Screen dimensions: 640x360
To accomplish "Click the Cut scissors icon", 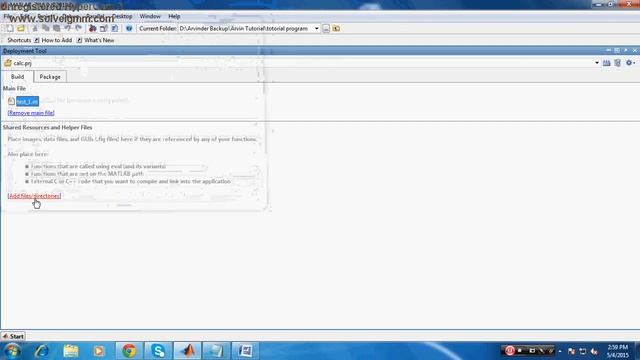I will coord(35,28).
